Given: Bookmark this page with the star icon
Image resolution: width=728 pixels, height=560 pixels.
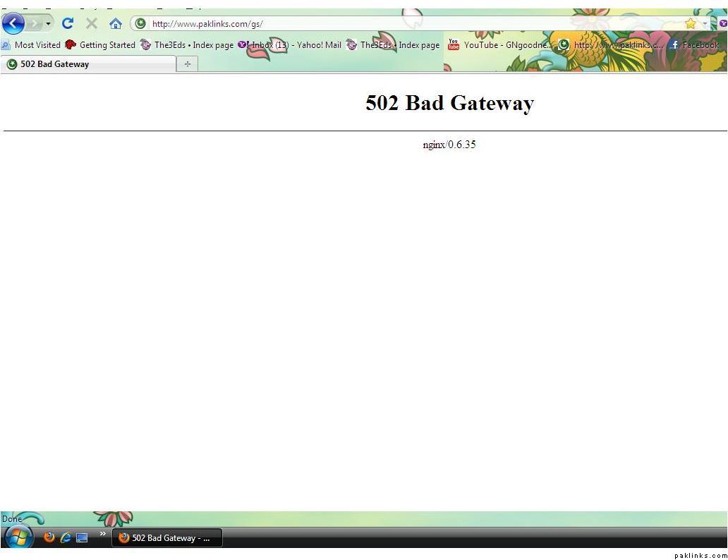Looking at the screenshot, I should 690,23.
